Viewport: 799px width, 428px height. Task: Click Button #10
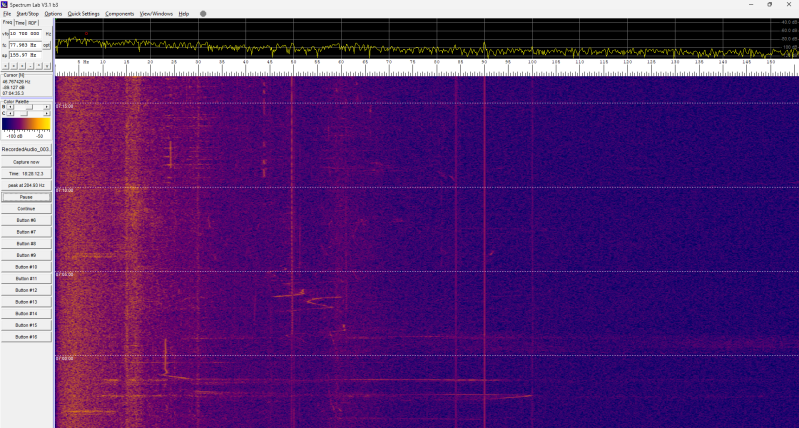[x=26, y=267]
